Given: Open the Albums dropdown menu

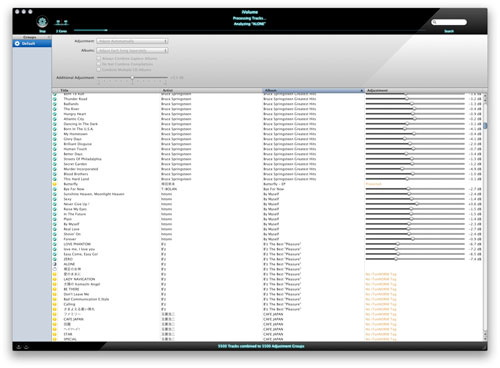Looking at the screenshot, I should point(132,50).
